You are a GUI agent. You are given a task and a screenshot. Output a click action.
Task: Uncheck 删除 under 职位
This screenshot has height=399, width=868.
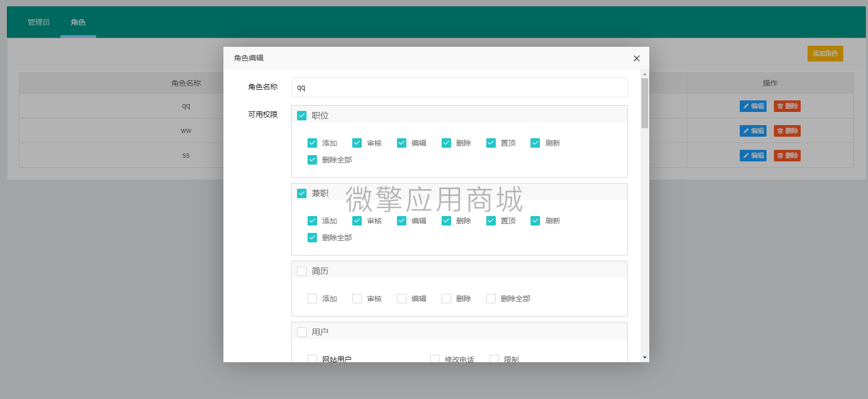[446, 143]
